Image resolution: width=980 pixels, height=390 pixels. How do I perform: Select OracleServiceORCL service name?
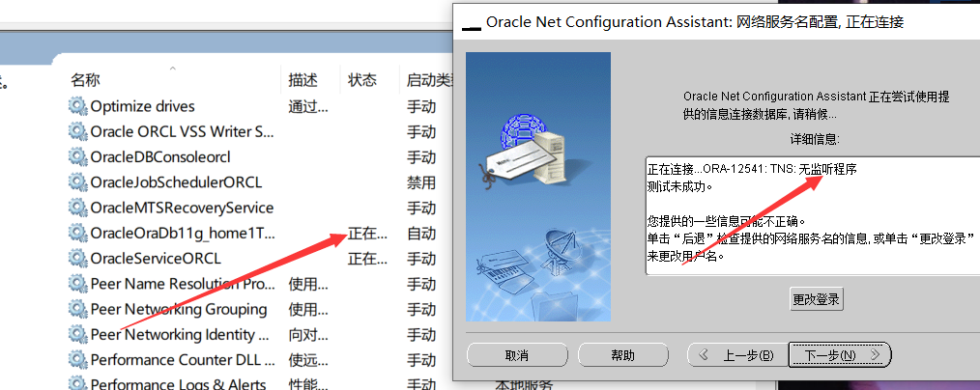pos(156,259)
